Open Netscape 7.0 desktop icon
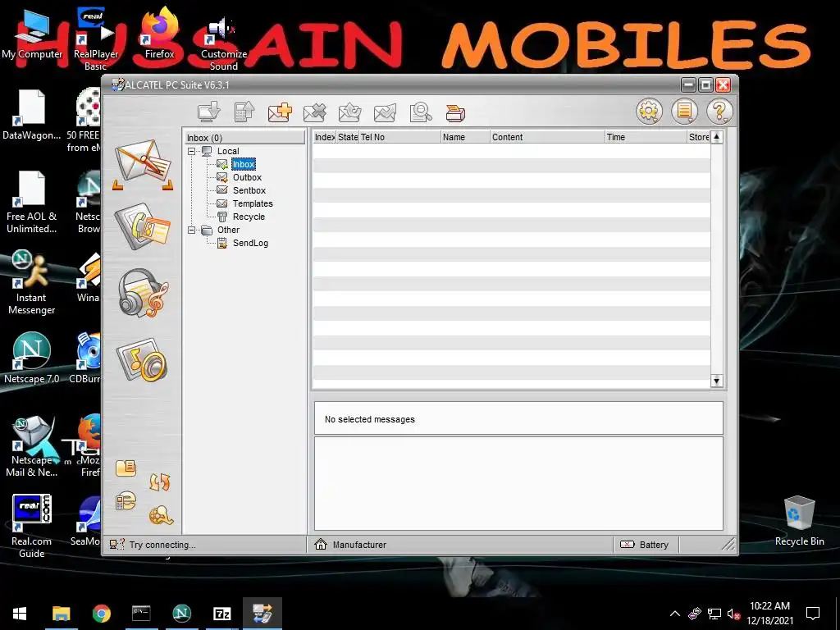Screen dimensions: 840x630 (x=32, y=358)
